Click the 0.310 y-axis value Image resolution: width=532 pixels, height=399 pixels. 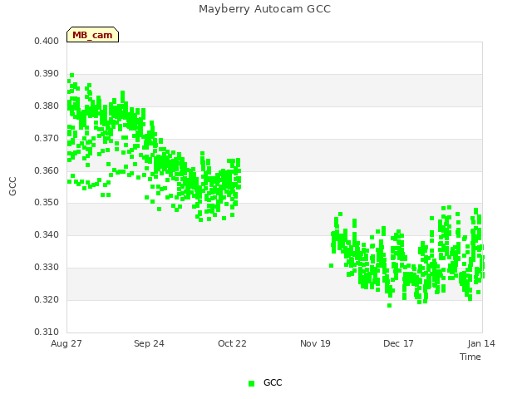pyautogui.click(x=47, y=332)
